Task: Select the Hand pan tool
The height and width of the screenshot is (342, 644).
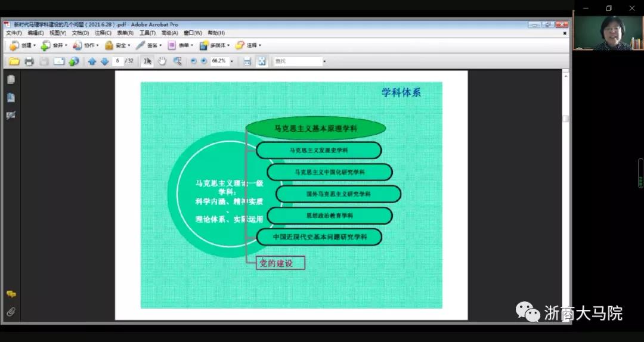Action: [162, 61]
